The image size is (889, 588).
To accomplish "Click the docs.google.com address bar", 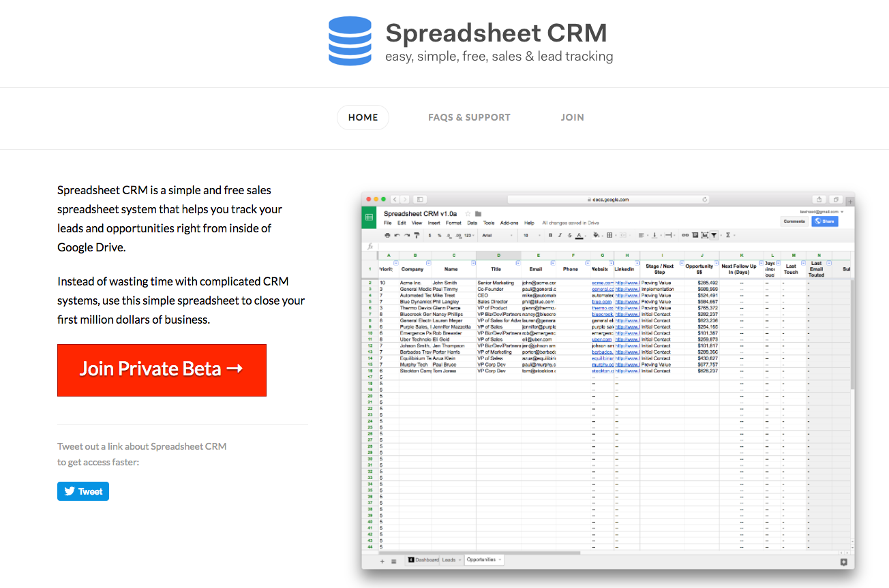I will (x=608, y=200).
